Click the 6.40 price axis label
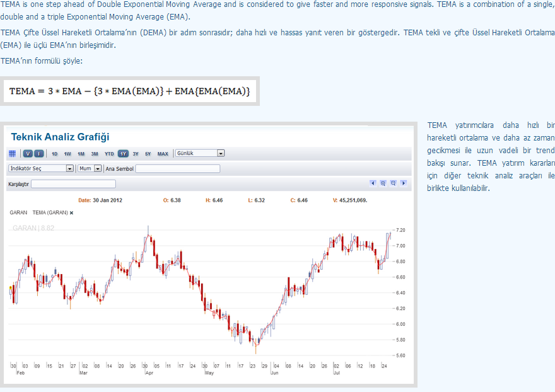This screenshot has height=392, width=555. (x=400, y=293)
